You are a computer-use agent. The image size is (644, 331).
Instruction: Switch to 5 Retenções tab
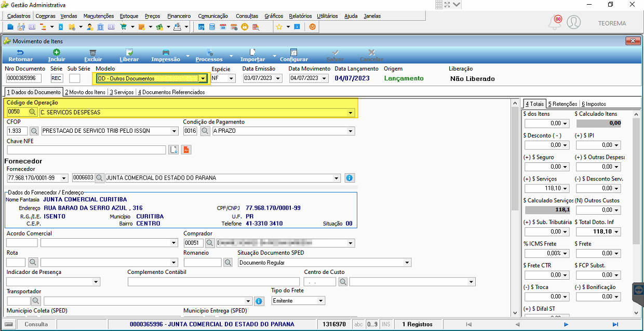coord(562,104)
